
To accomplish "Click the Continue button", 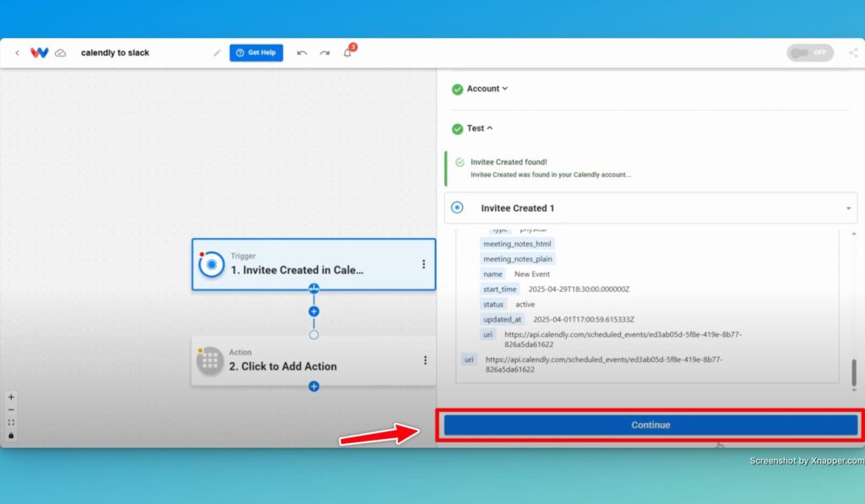I will click(650, 425).
